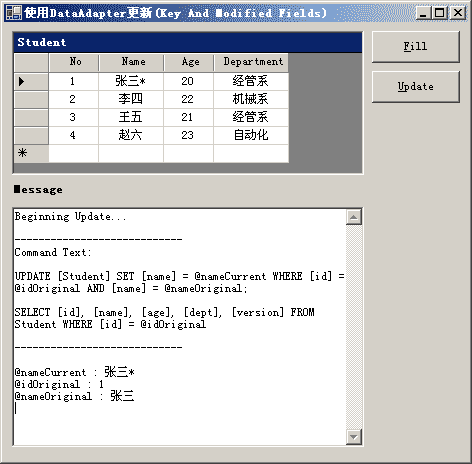Click the No cell with value 4
The height and width of the screenshot is (464, 472).
pos(74,135)
